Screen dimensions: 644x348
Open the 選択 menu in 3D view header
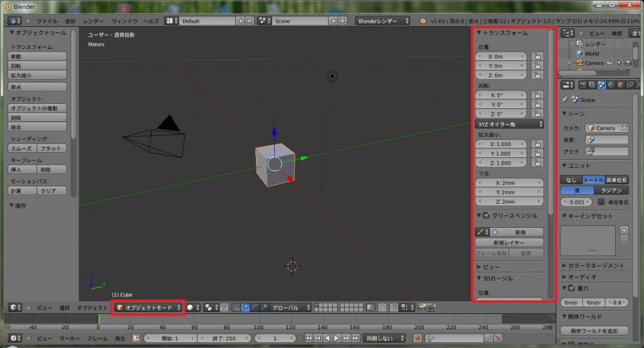click(65, 308)
